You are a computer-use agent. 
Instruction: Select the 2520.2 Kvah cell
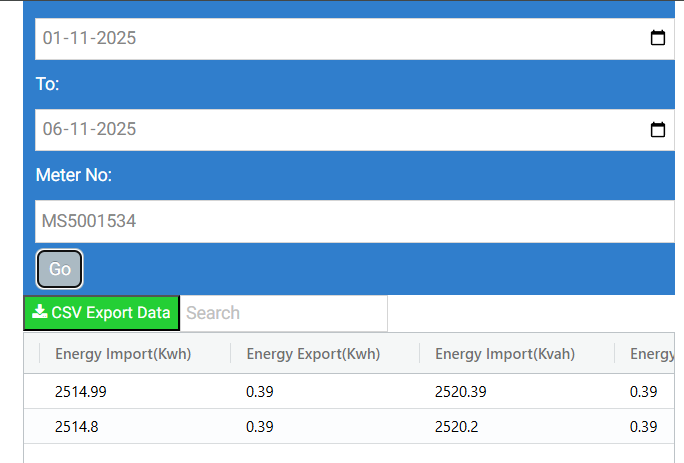(x=457, y=426)
